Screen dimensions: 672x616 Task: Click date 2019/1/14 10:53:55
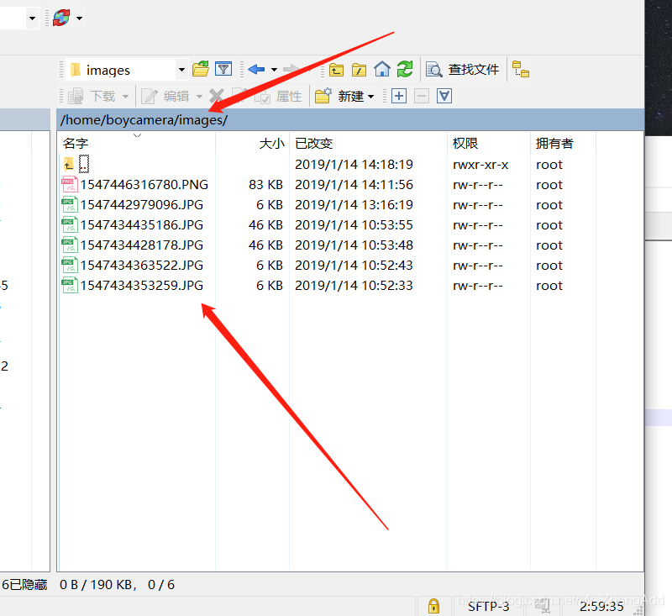click(x=354, y=224)
